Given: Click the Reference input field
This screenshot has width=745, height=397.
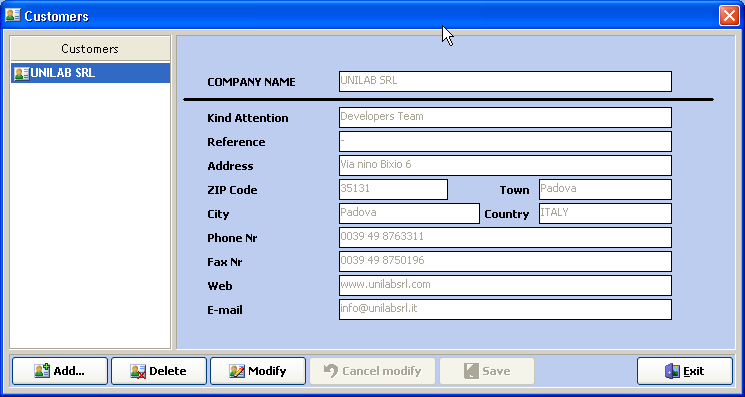Looking at the screenshot, I should pos(505,142).
